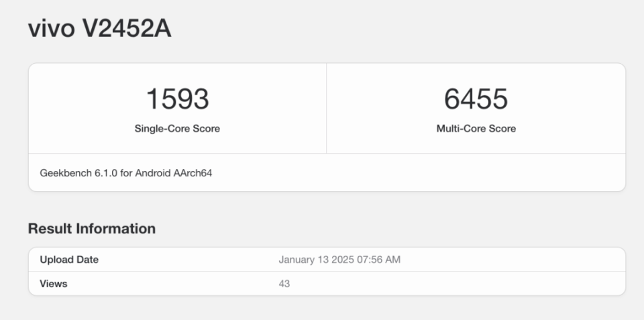Click the word Information in the section heading
644x320 pixels.
[114, 229]
